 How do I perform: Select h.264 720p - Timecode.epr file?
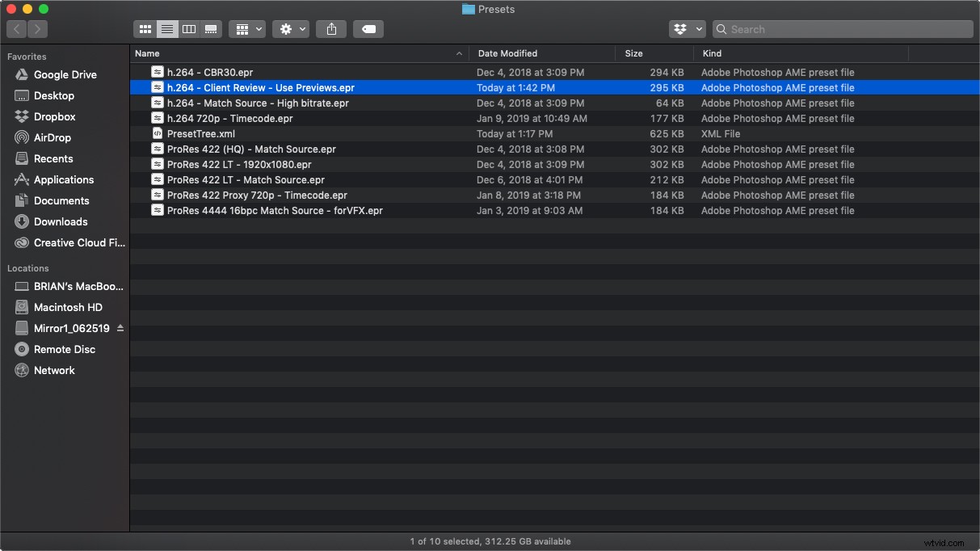click(229, 118)
